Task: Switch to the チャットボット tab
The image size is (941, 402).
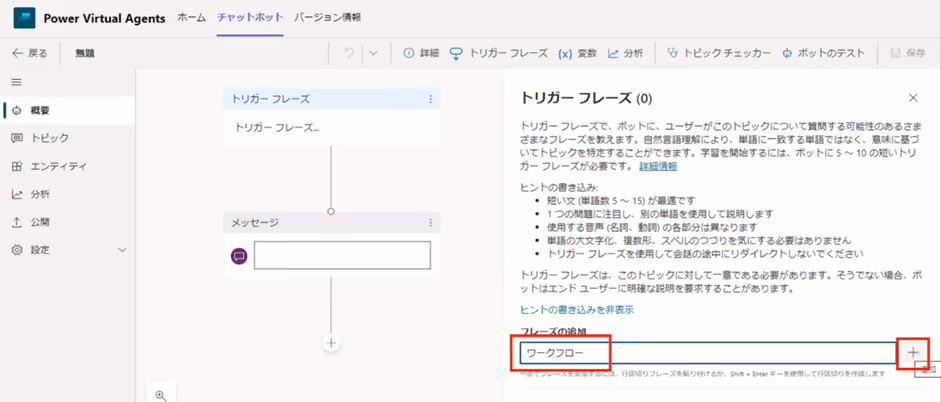Action: 250,17
